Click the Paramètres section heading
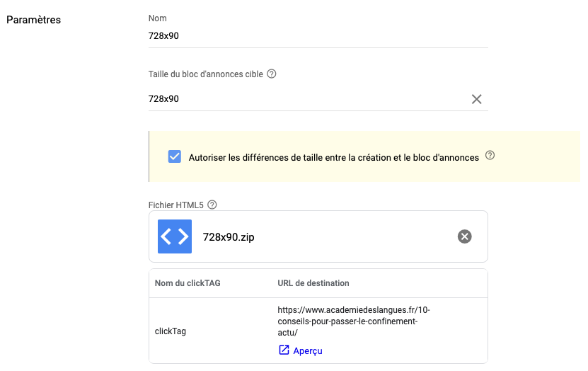This screenshot has height=371, width=588. [x=33, y=20]
